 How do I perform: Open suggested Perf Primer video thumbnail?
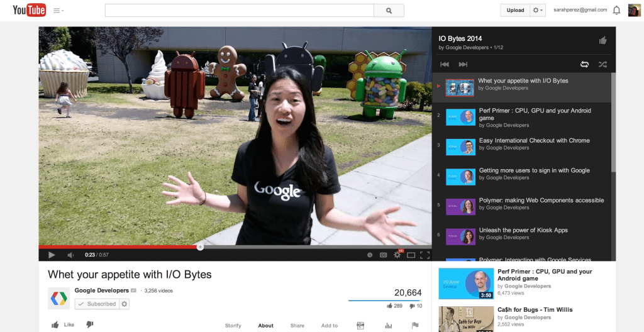(x=466, y=284)
